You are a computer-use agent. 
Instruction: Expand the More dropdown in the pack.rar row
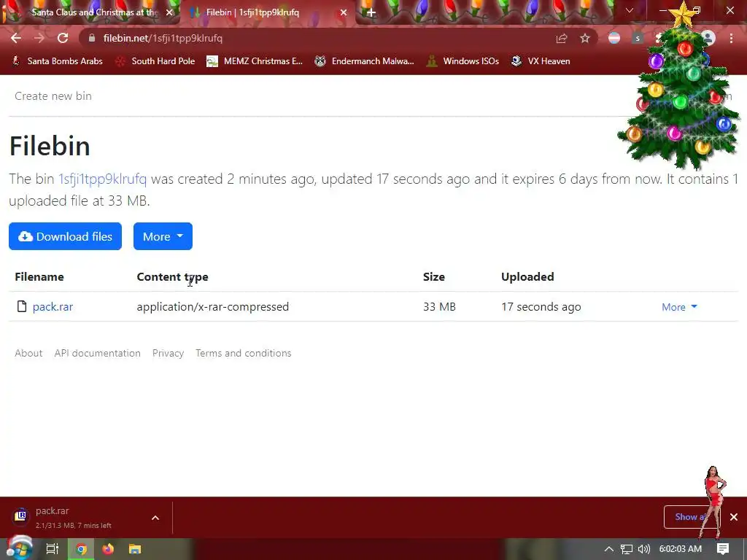(x=679, y=307)
